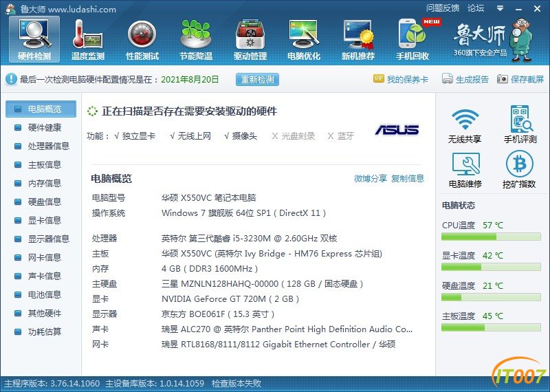Open the title bar dropdown menu arrow

pyautogui.click(x=500, y=8)
